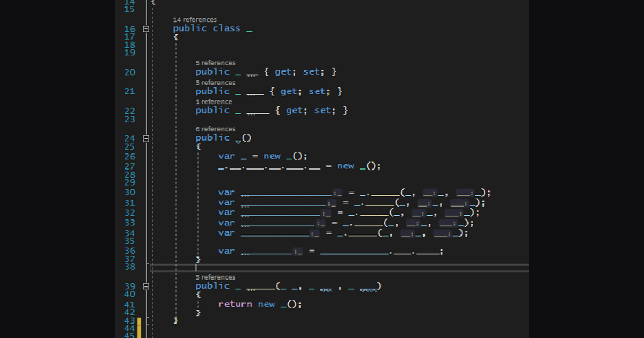Screen dimensions: 644x338
Task: Click 'public' keyword on line 39
Action: (x=213, y=285)
